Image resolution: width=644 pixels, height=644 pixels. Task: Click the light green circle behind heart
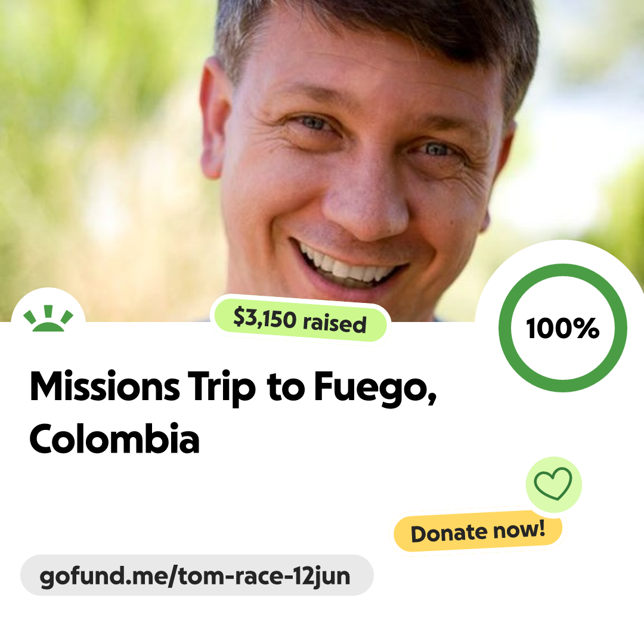click(553, 484)
